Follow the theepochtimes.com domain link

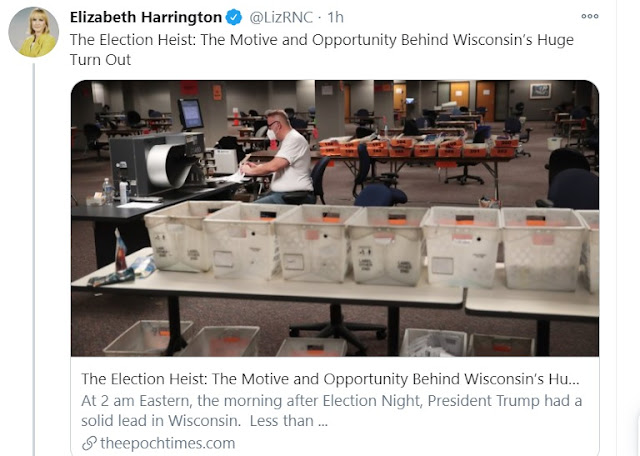168,443
